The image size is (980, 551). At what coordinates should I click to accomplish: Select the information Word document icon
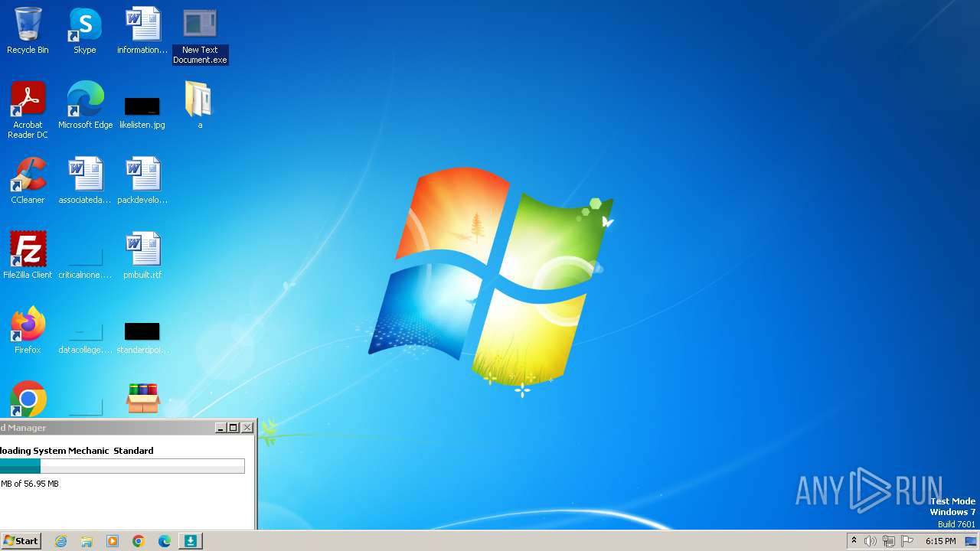(142, 31)
